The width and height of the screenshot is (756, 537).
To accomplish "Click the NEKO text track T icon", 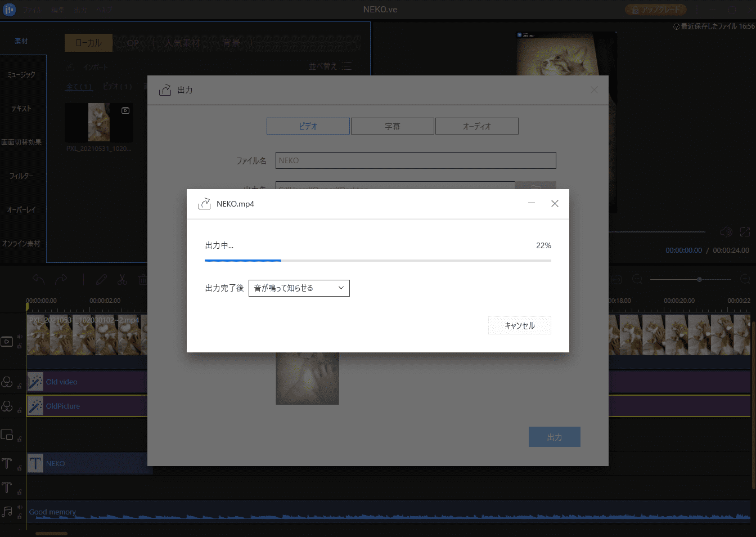I will pos(7,463).
